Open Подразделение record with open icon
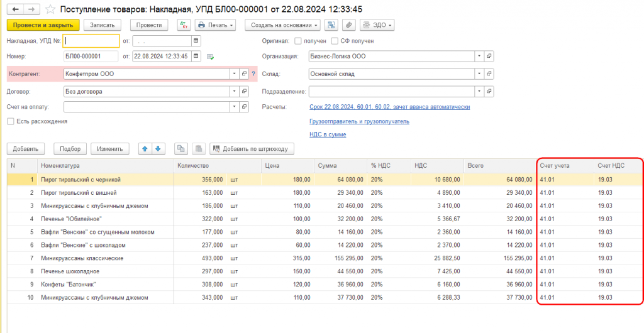 489,92
